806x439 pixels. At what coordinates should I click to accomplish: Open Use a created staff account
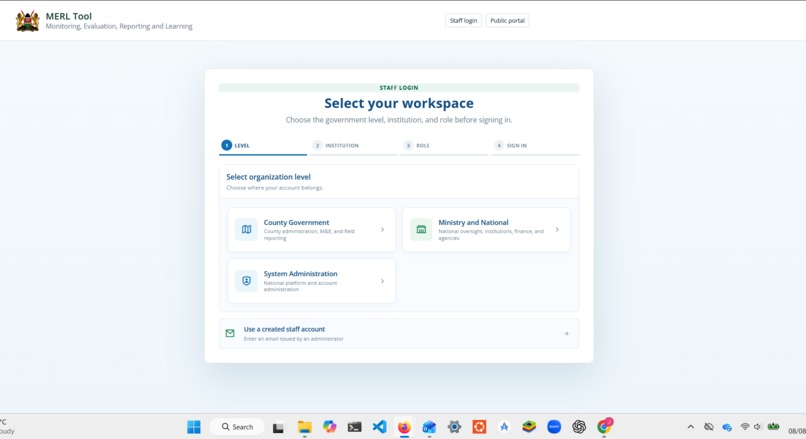tap(399, 334)
